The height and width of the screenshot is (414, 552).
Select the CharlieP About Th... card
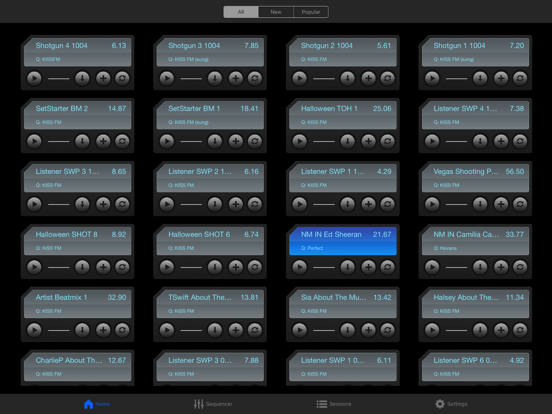tap(77, 367)
